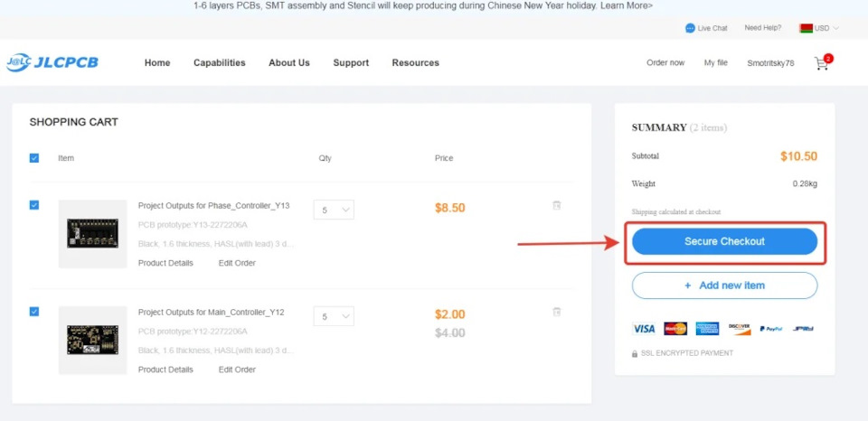Click the Secure Checkout button
Image resolution: width=868 pixels, height=421 pixels.
[724, 241]
